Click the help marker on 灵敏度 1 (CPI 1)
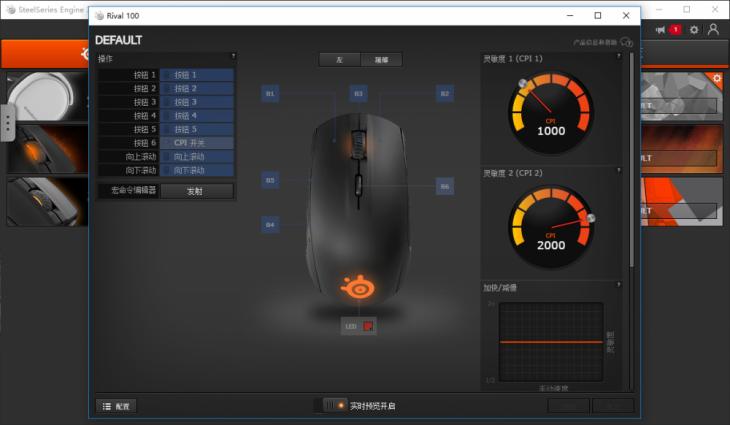 click(619, 56)
